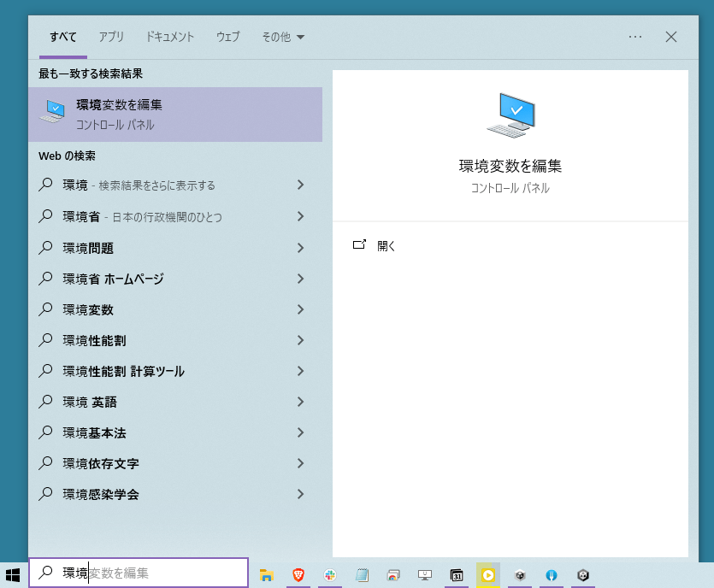Launch Brave browser from the taskbar

(x=298, y=575)
